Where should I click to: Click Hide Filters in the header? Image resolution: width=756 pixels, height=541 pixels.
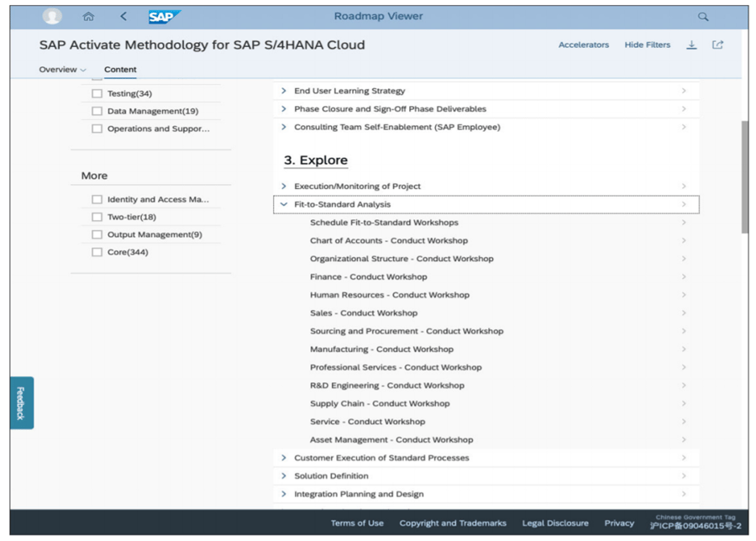(647, 45)
